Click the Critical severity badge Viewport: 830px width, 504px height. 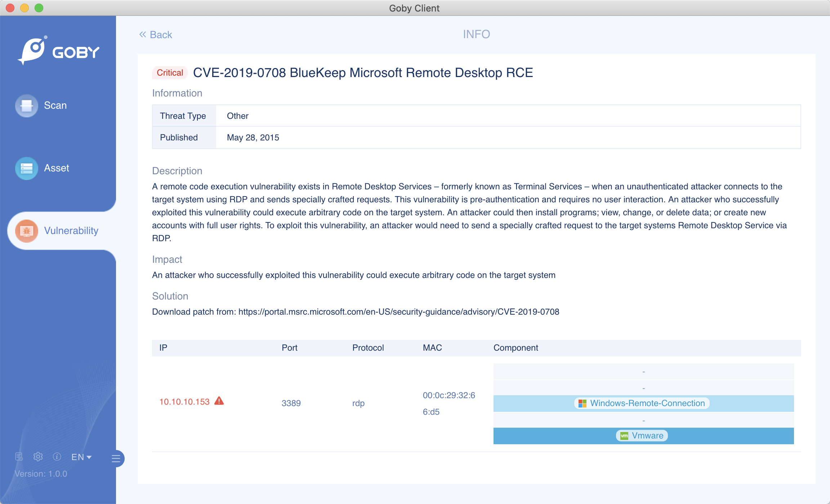(170, 73)
